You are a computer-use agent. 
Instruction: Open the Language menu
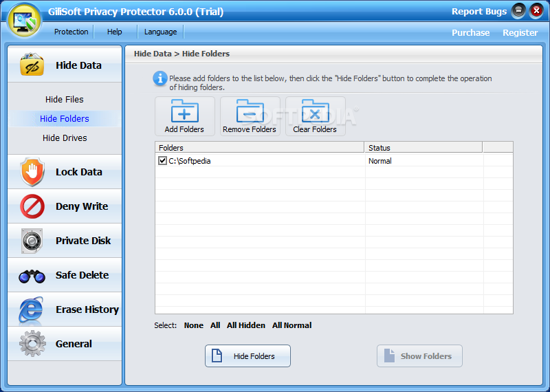(x=161, y=32)
